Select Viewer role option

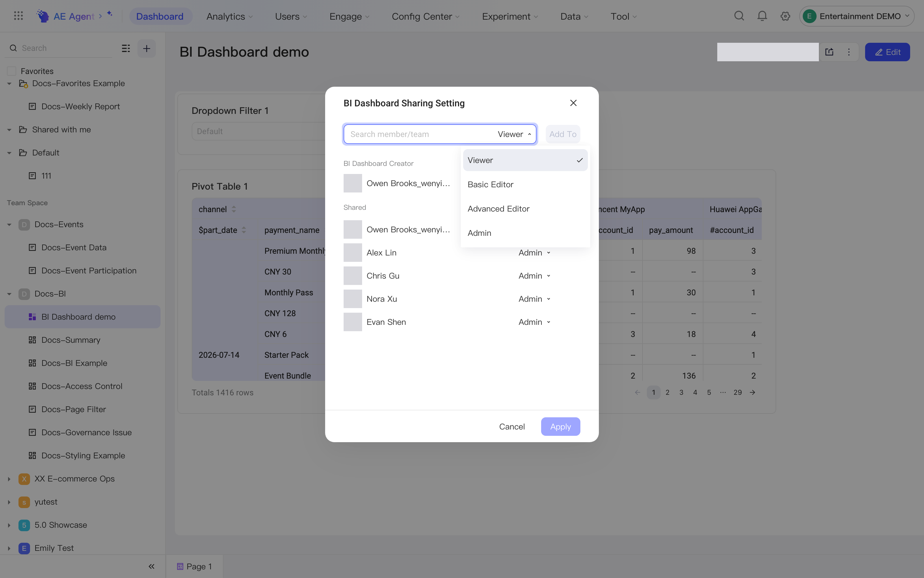coord(525,160)
